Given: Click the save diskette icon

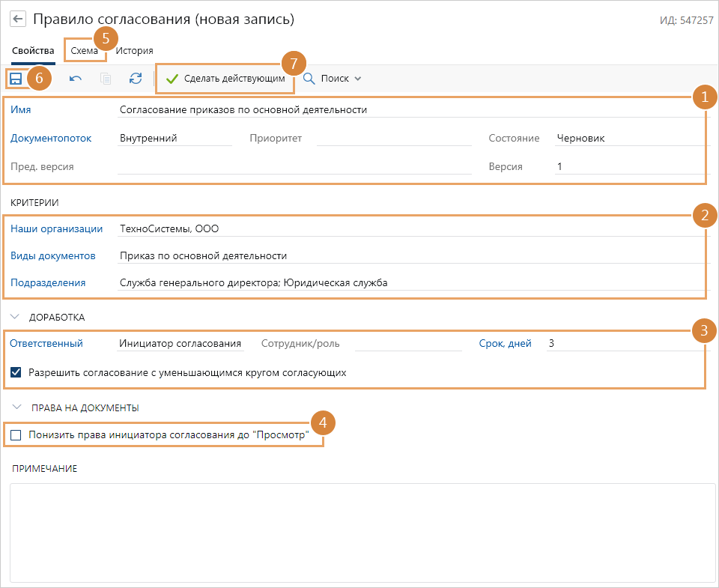Looking at the screenshot, I should [x=16, y=79].
